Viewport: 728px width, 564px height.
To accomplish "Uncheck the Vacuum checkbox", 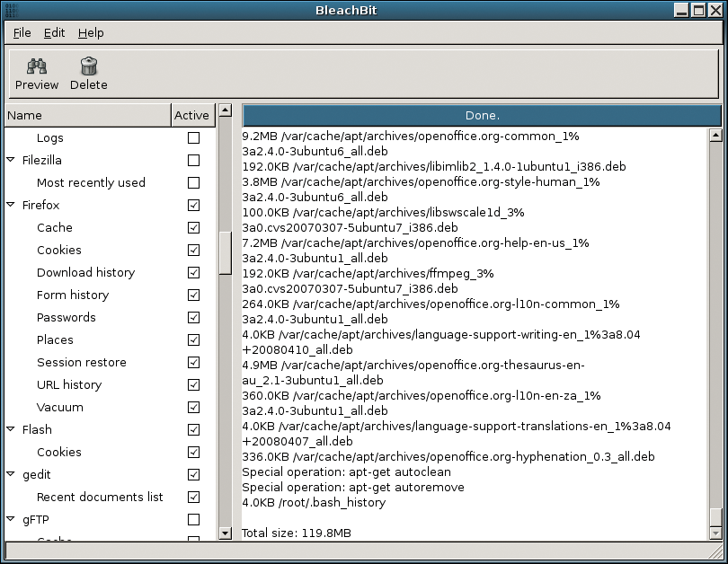I will [193, 407].
